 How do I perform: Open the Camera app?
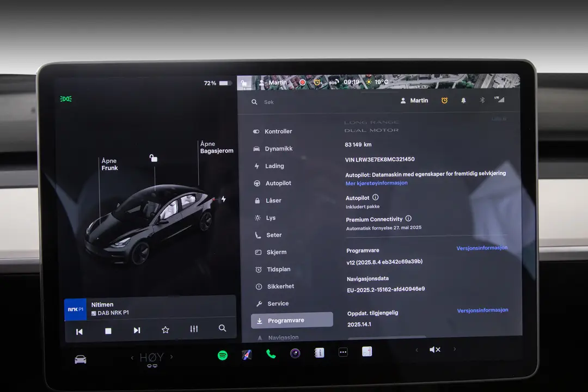click(295, 353)
